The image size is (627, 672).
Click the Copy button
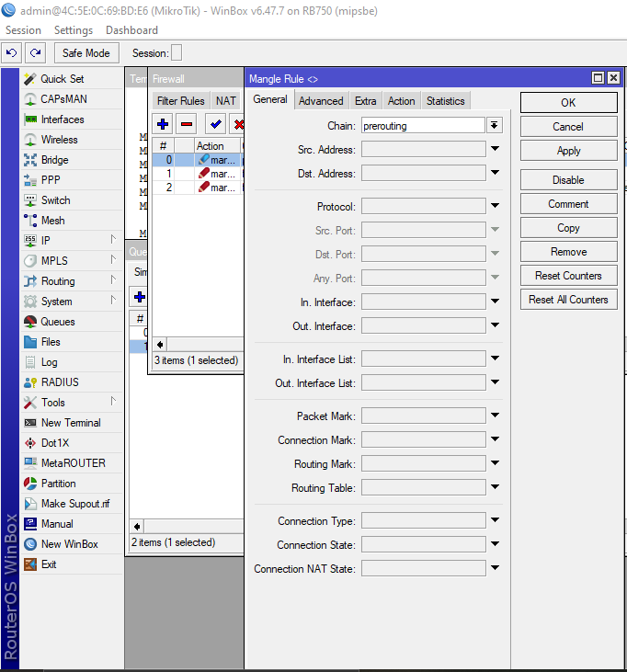[569, 228]
